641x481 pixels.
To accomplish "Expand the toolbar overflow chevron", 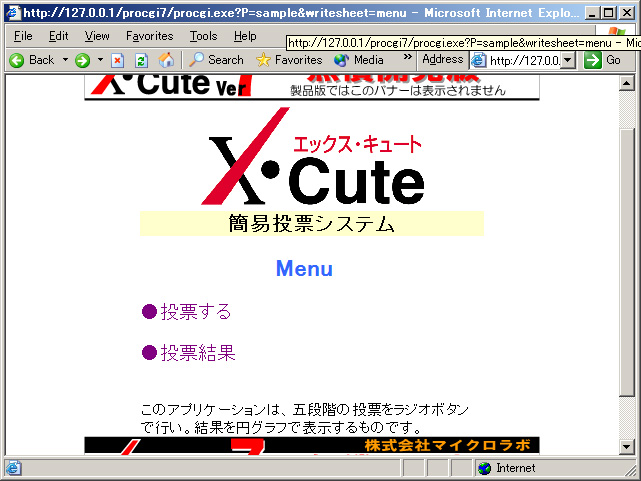I will pos(407,57).
